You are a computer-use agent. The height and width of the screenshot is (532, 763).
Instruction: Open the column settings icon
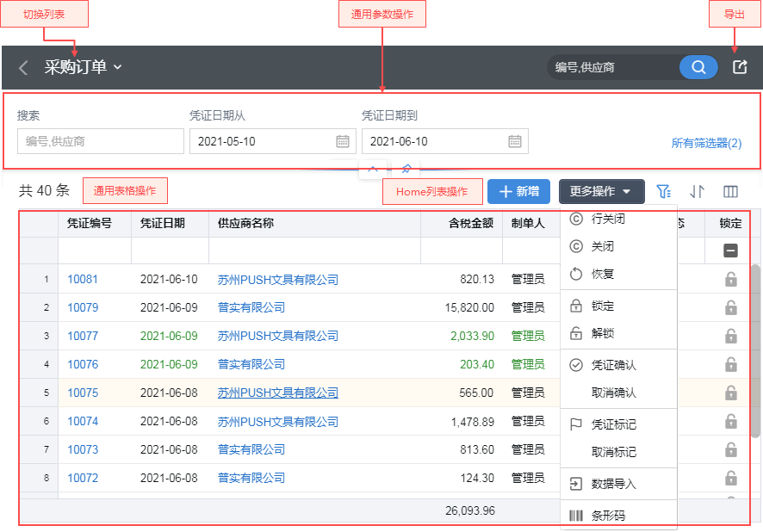(730, 191)
